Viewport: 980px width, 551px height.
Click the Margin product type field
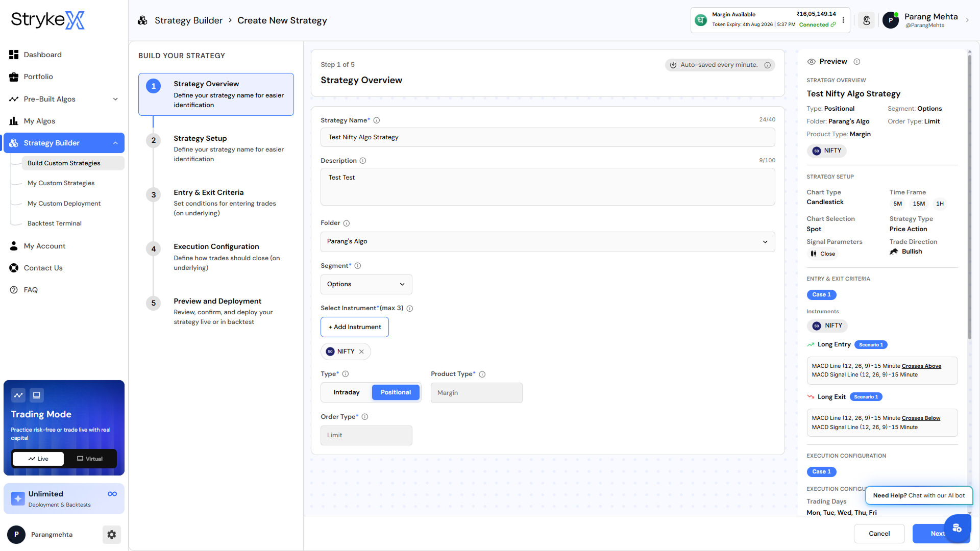(x=477, y=393)
